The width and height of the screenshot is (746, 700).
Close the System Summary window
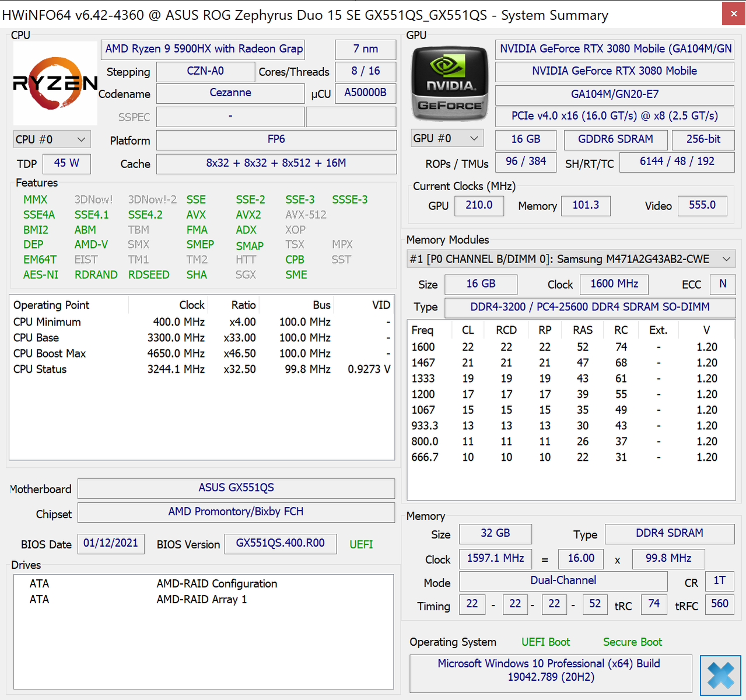click(734, 14)
